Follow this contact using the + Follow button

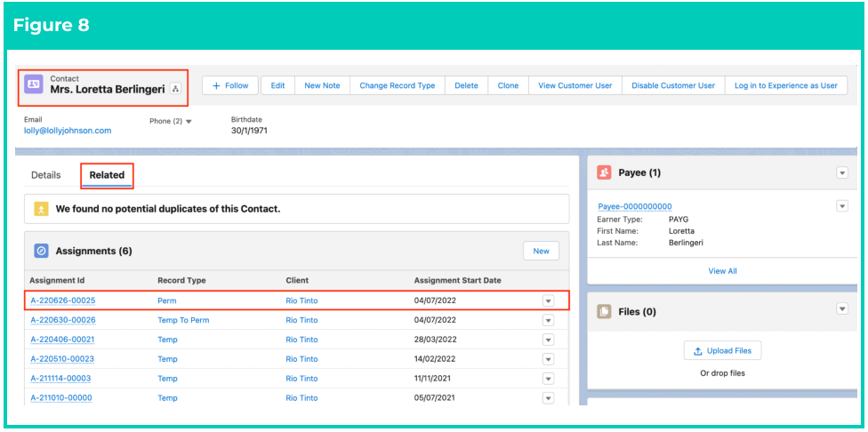point(230,85)
